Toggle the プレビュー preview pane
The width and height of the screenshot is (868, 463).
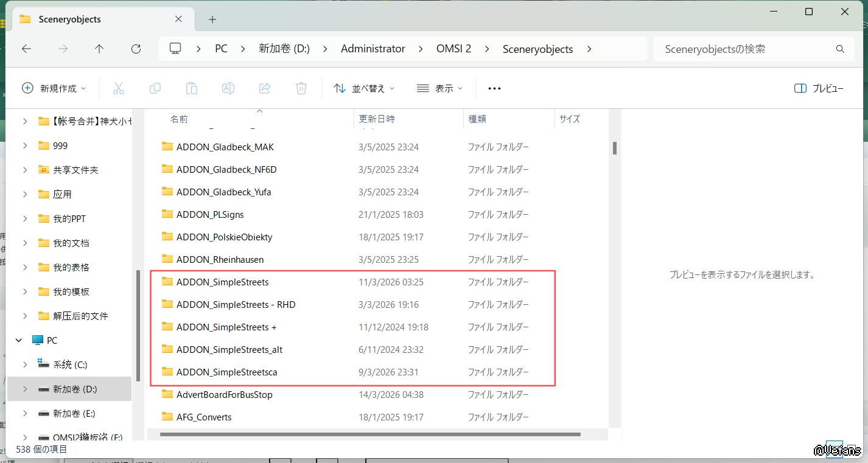click(819, 88)
